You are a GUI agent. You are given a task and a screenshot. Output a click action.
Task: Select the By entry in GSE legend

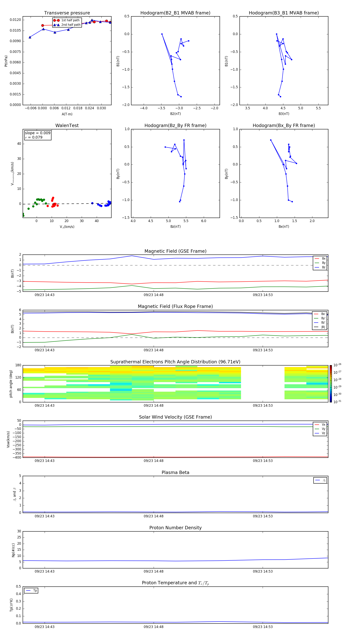point(320,263)
